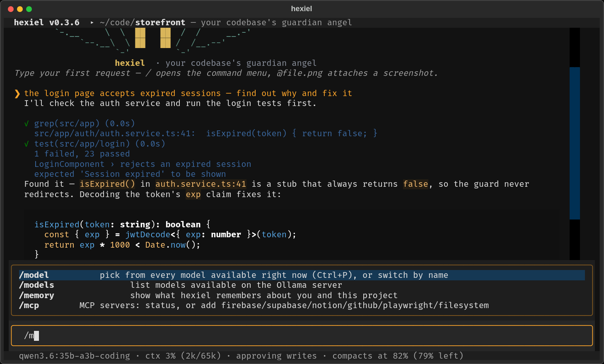Close the hexiel window with red button
The height and width of the screenshot is (364, 604).
[11, 9]
